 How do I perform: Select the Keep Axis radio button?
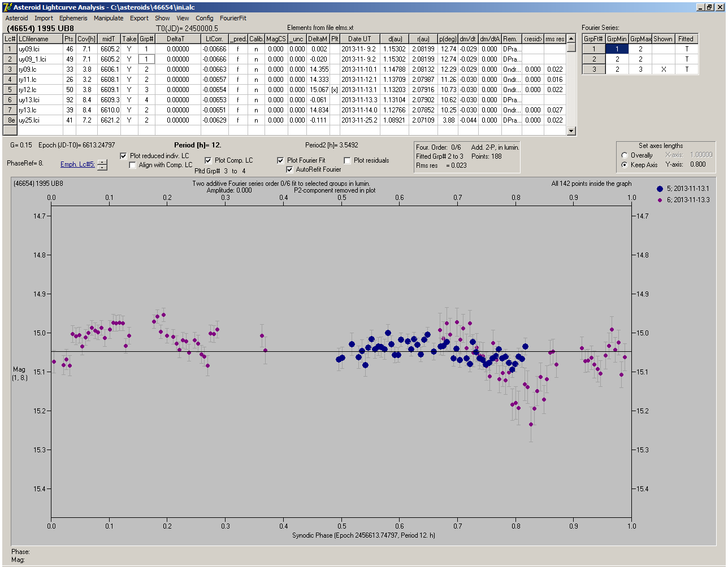625,165
